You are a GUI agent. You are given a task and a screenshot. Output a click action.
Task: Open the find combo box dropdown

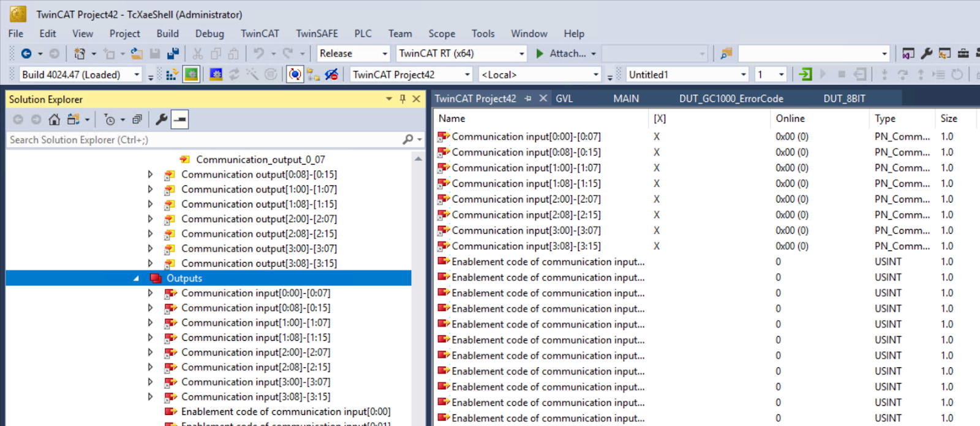(884, 54)
